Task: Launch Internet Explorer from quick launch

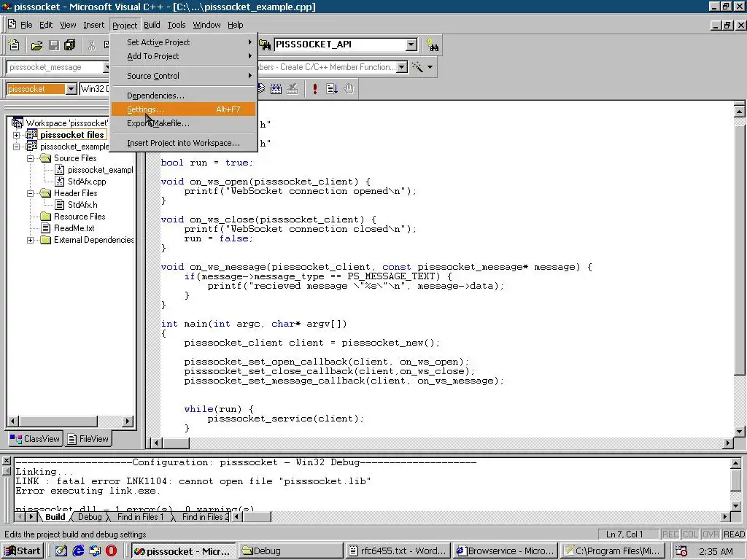Action: (78, 551)
